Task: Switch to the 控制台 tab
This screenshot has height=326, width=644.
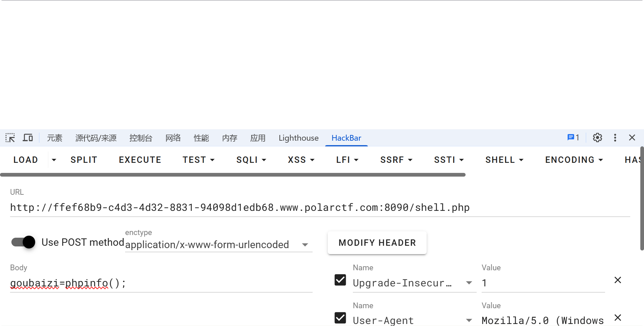Action: (141, 138)
